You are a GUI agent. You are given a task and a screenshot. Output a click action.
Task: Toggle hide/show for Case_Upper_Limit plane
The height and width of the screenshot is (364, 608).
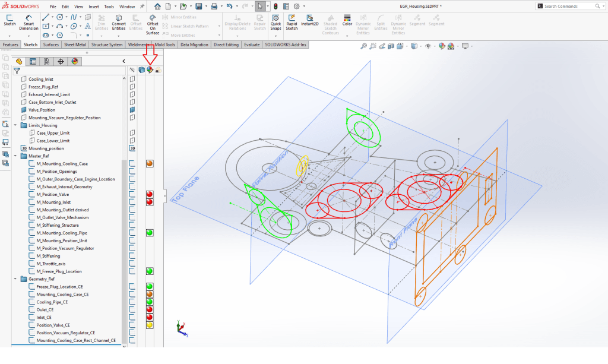pos(132,133)
